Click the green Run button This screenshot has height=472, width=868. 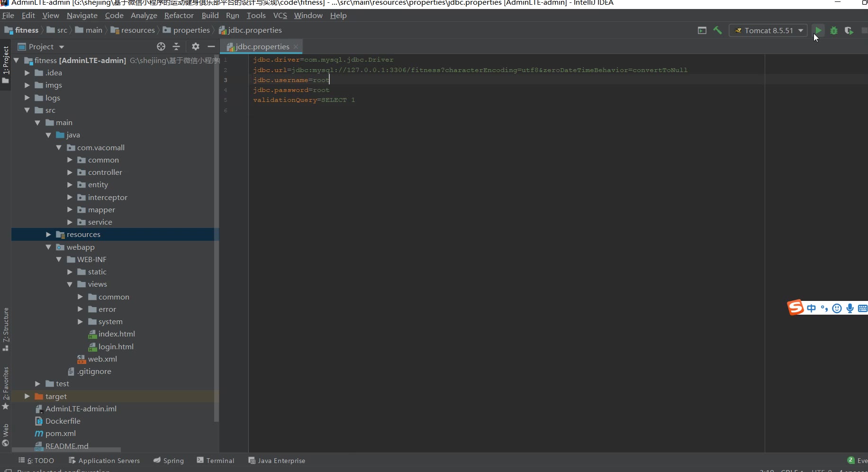tap(818, 30)
